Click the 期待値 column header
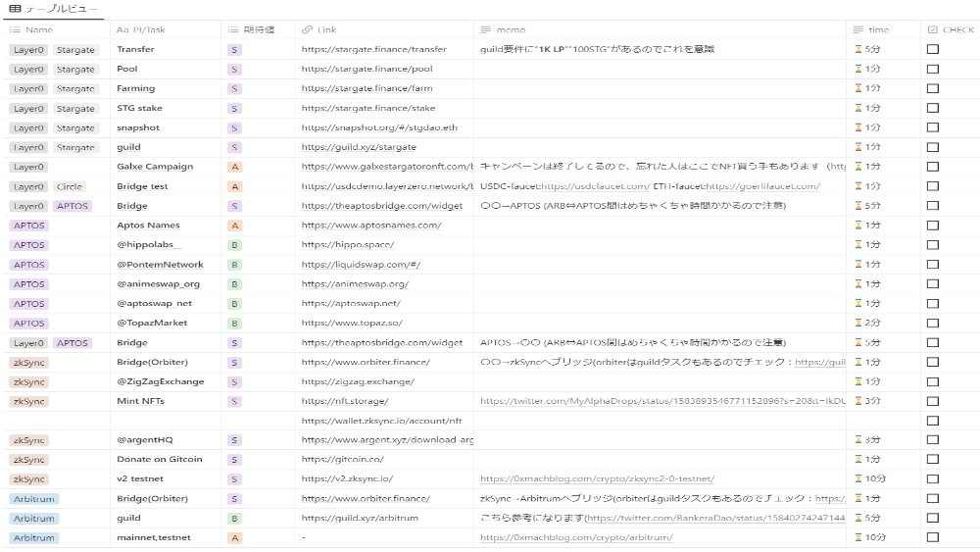The height and width of the screenshot is (552, 980). (251, 29)
